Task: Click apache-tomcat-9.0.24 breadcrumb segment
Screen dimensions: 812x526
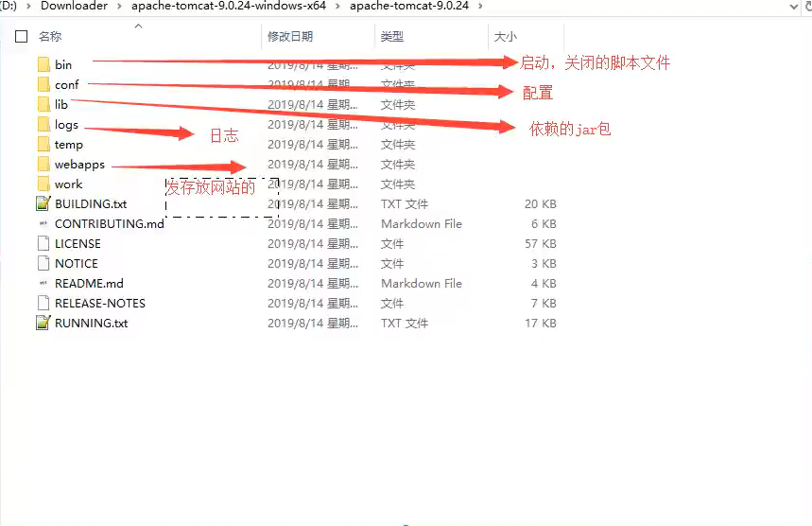Action: [x=409, y=6]
